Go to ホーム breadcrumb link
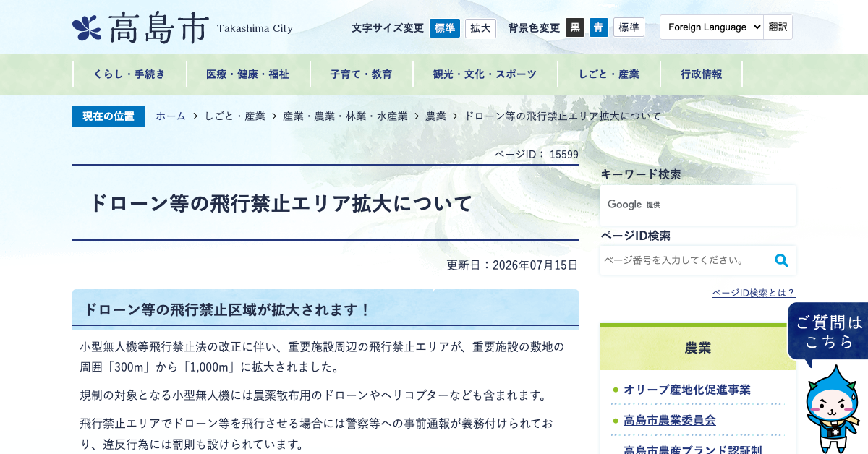This screenshot has height=454, width=868. tap(171, 116)
